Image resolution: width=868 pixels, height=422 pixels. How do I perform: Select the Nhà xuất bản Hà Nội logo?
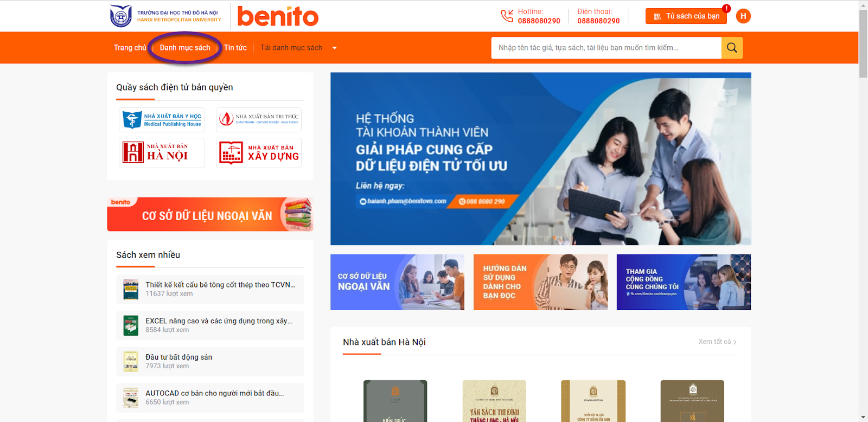click(162, 153)
